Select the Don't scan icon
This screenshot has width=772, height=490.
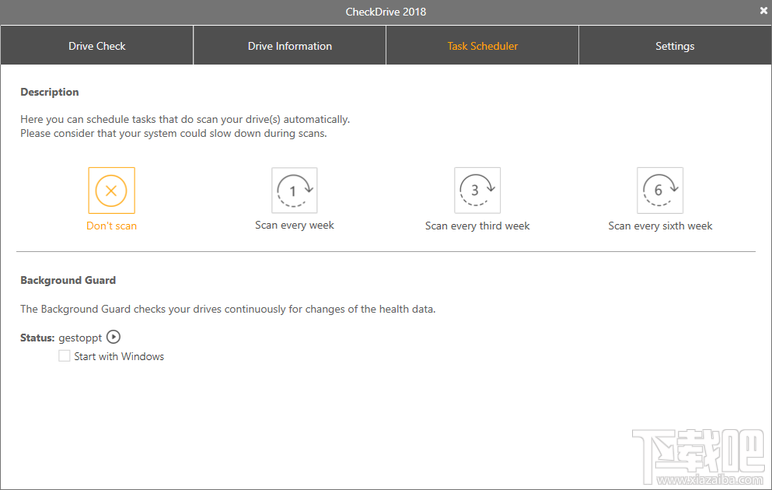click(x=112, y=191)
